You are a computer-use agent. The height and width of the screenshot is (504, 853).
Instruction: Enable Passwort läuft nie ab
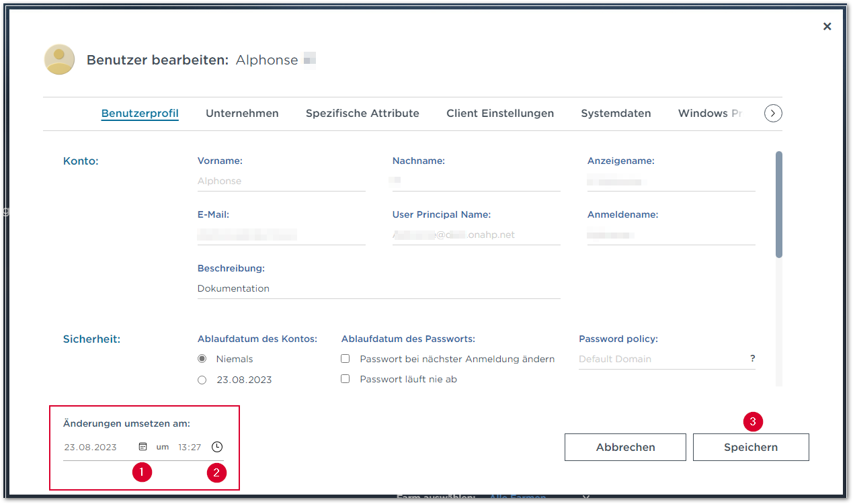coord(346,379)
